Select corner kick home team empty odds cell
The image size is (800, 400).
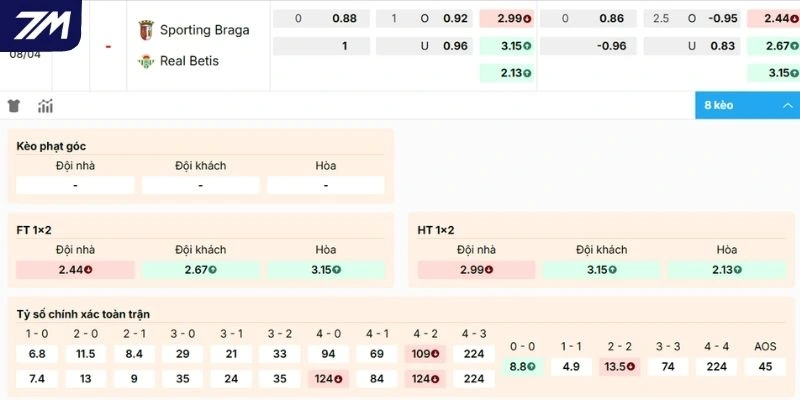(x=75, y=185)
